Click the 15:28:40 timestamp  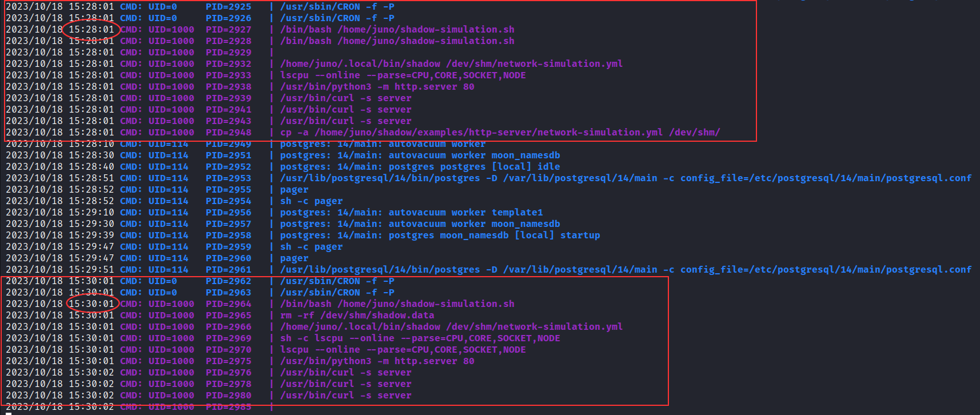[x=91, y=167]
